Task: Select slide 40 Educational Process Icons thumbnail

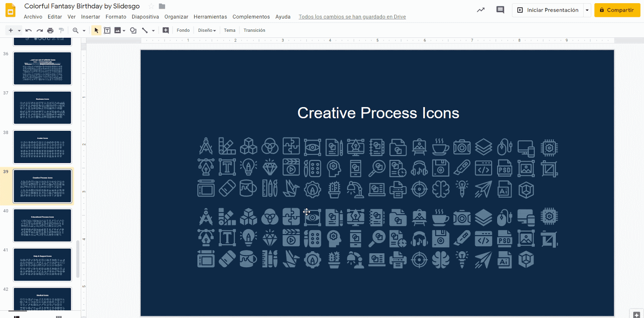Action: pyautogui.click(x=42, y=225)
